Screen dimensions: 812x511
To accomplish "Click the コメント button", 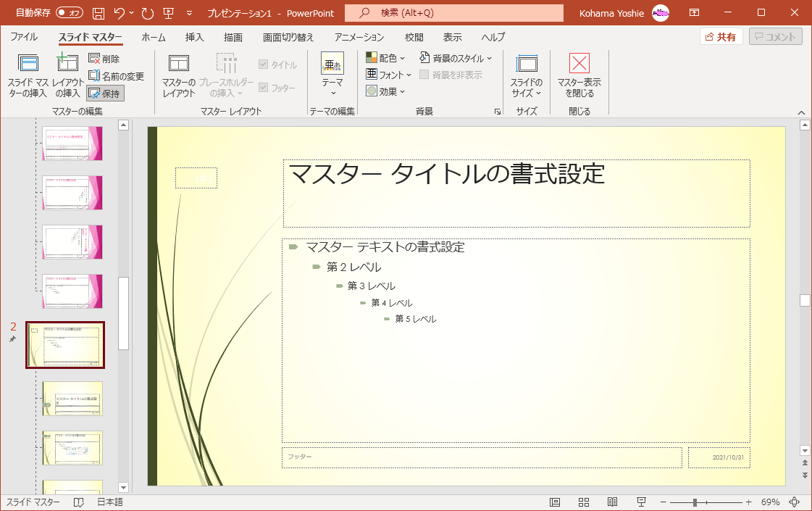I will tap(775, 37).
